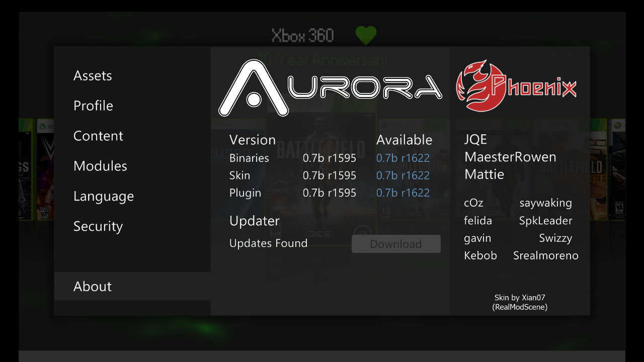Select the About tab
This screenshot has width=644, height=362.
coord(132,286)
